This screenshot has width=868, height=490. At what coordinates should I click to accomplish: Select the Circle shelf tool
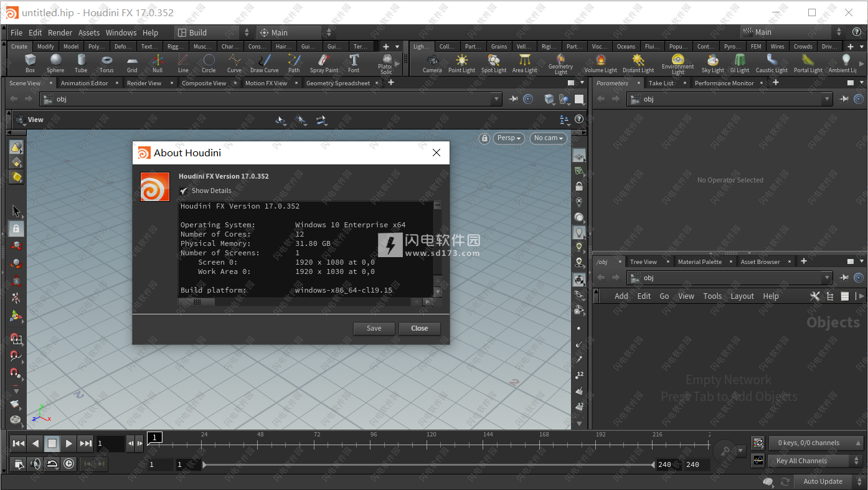click(x=209, y=63)
